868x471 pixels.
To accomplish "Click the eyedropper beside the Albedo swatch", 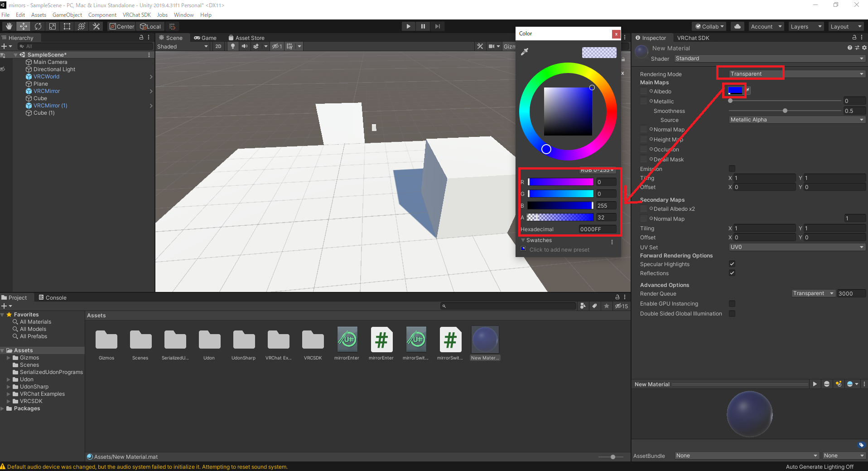I will (x=748, y=90).
